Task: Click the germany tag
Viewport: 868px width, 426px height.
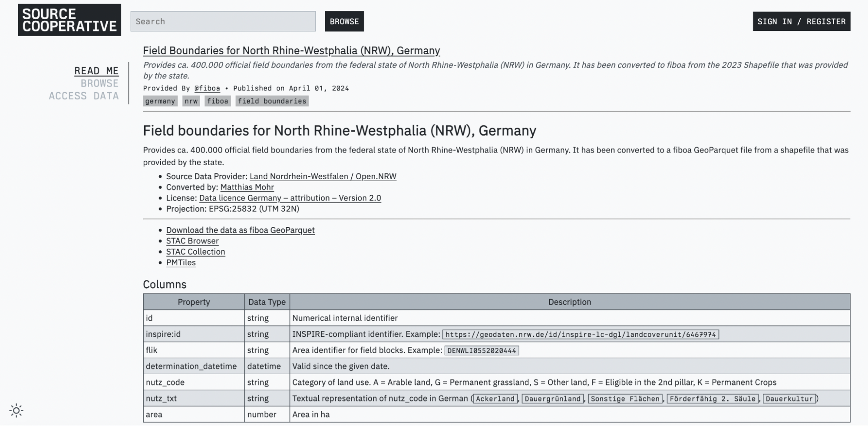Action: point(160,101)
